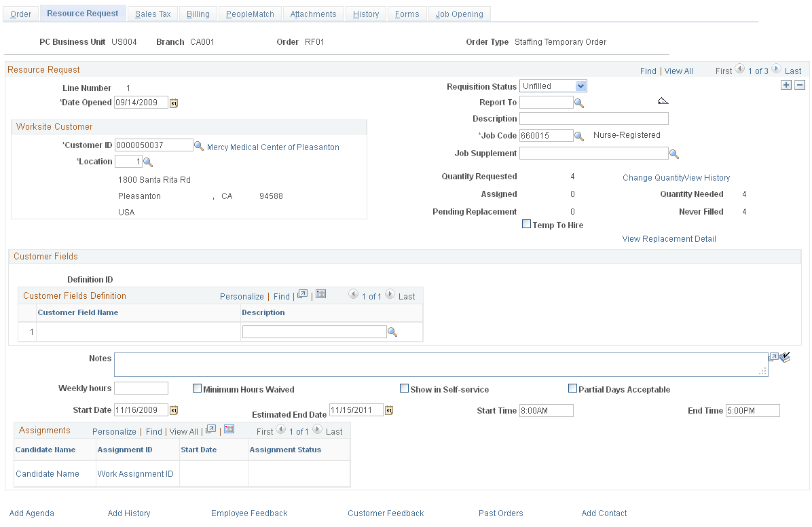
Task: Open calendar for Date Opened field
Action: (174, 103)
